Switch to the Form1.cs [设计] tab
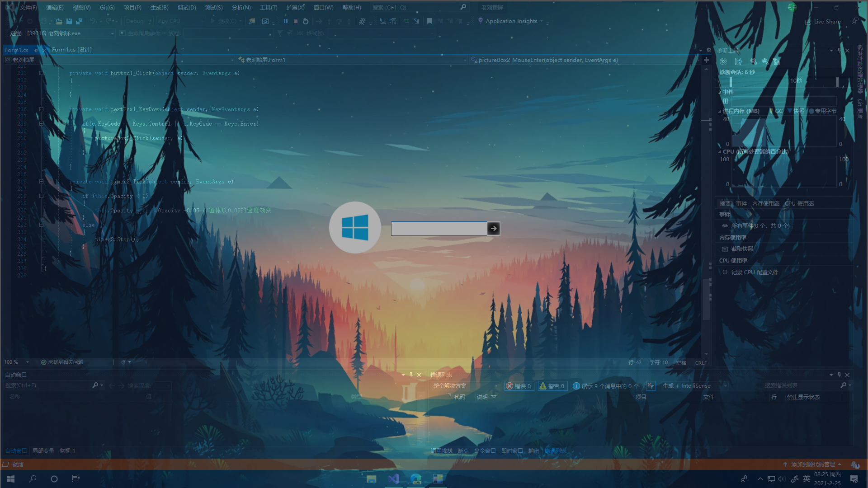 pos(71,50)
